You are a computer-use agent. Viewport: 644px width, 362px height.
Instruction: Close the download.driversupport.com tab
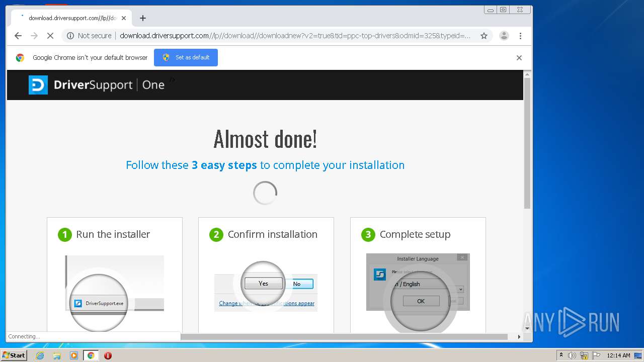pyautogui.click(x=124, y=18)
